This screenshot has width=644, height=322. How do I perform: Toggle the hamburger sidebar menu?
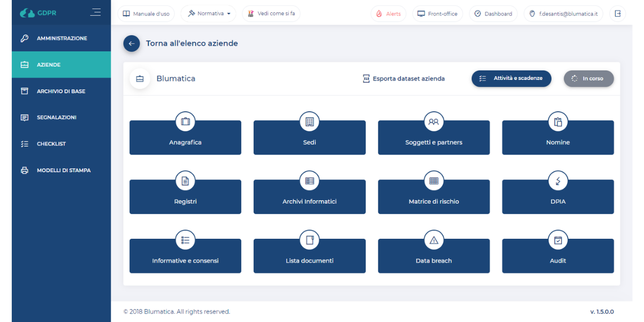96,12
